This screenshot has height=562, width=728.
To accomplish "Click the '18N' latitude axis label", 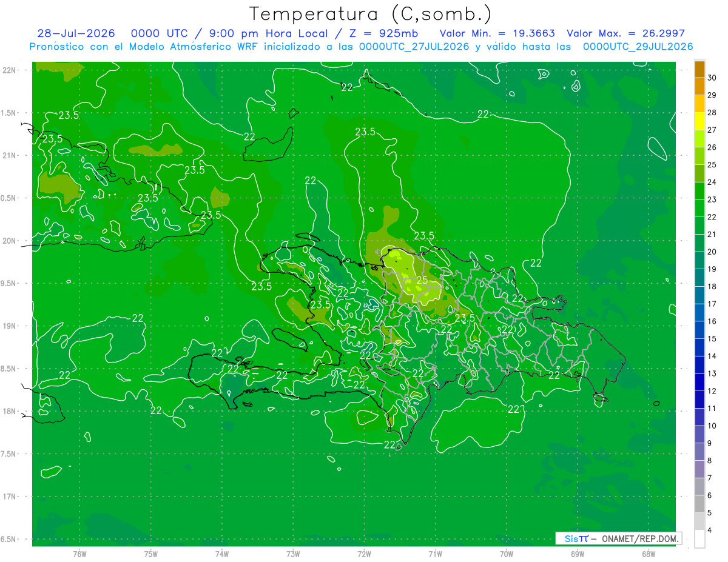I will (9, 411).
